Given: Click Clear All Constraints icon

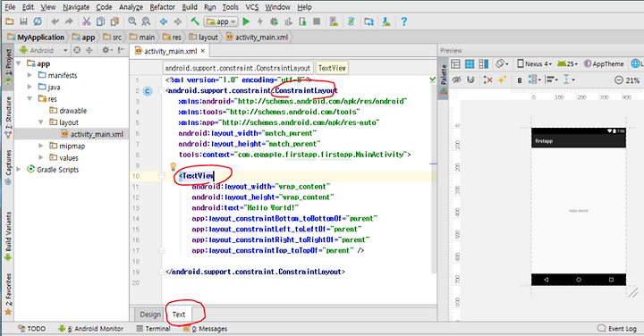Looking at the screenshot, I should (488, 80).
